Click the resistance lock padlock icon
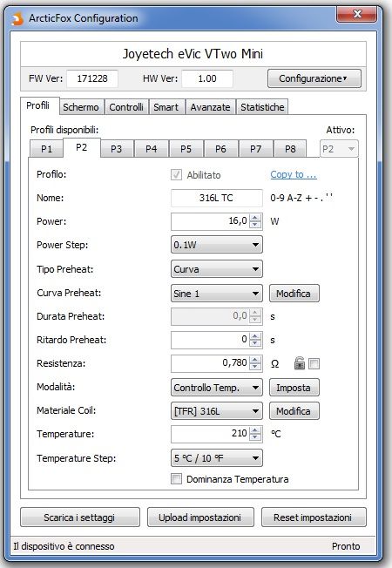The width and height of the screenshot is (392, 568). coord(300,363)
